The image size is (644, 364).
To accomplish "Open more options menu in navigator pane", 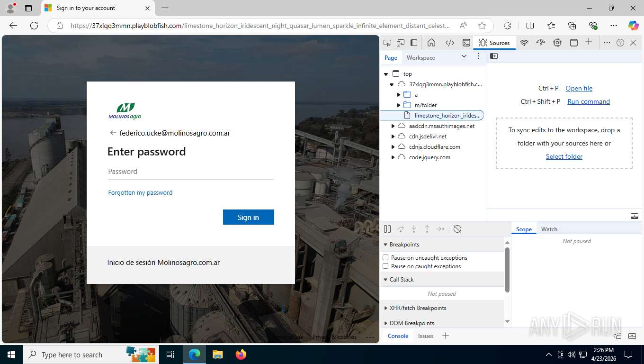I will (478, 56).
